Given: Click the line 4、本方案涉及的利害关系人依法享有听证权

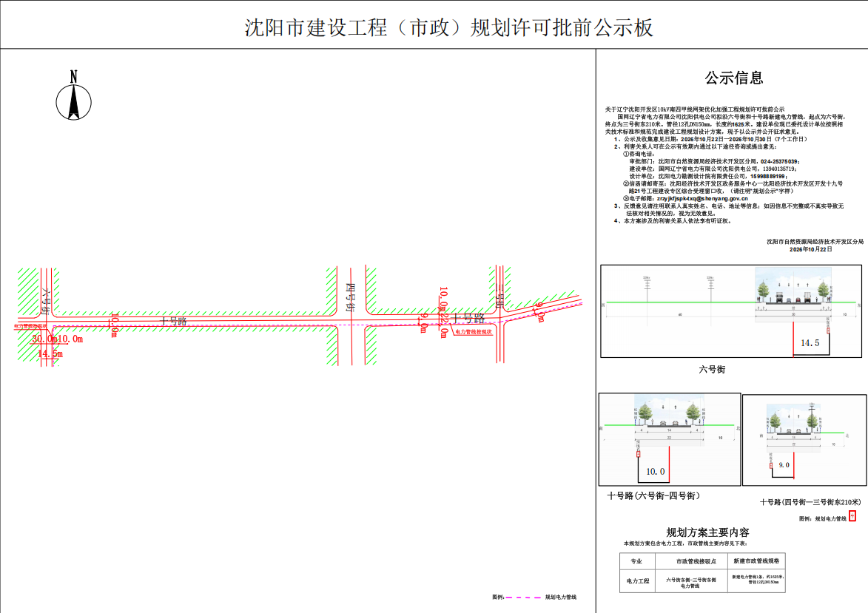Looking at the screenshot, I should [x=673, y=221].
